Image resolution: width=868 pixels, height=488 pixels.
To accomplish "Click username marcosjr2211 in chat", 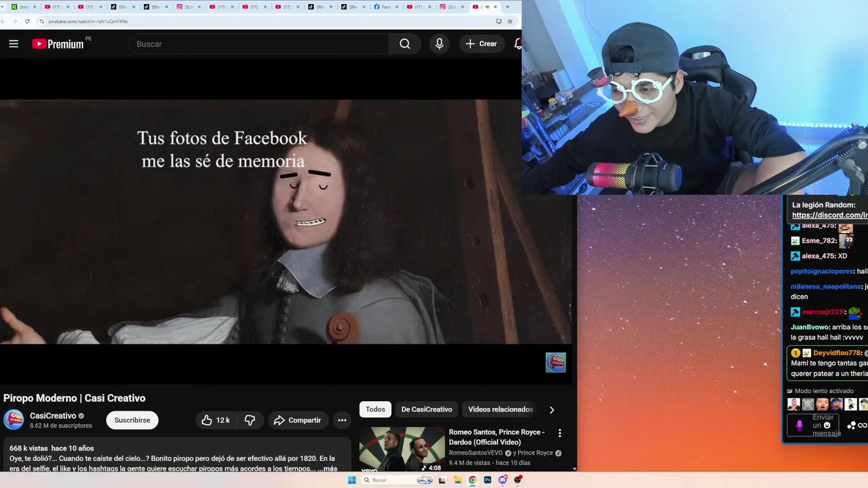I will click(823, 312).
